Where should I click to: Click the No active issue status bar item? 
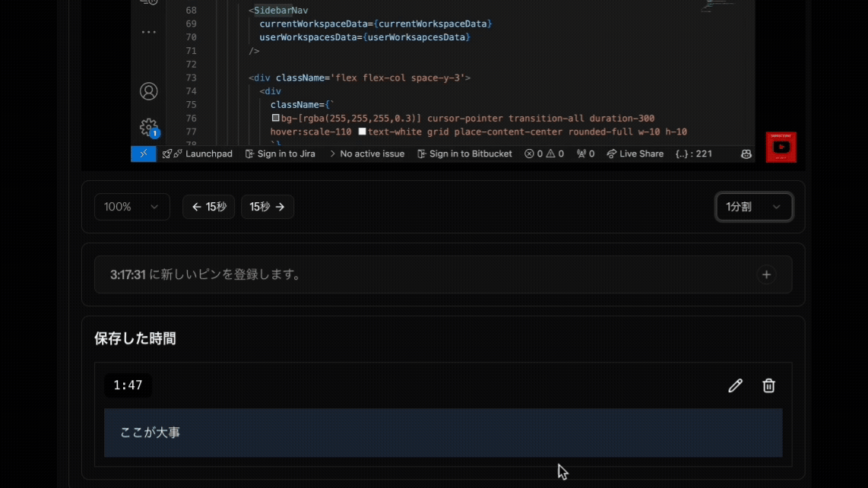367,154
